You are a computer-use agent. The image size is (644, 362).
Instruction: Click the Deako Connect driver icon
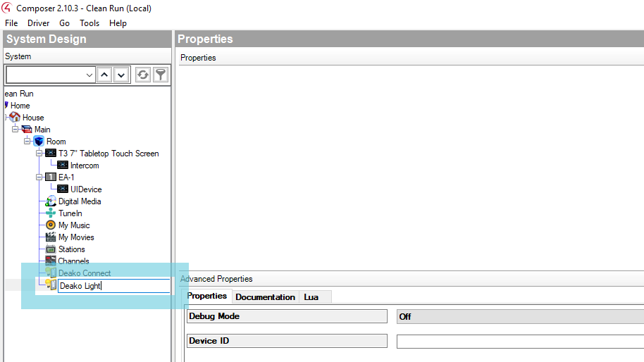point(51,273)
